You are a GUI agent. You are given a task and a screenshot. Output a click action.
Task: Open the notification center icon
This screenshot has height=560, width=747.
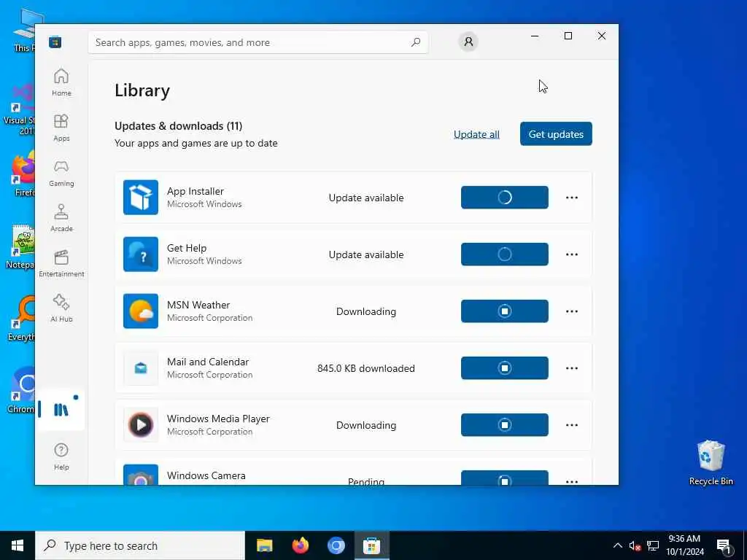pyautogui.click(x=724, y=546)
